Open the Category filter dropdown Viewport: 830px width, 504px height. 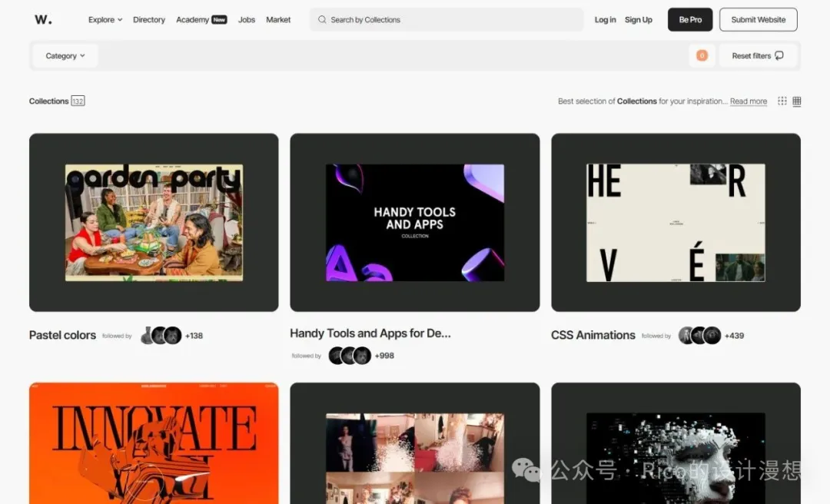tap(65, 56)
